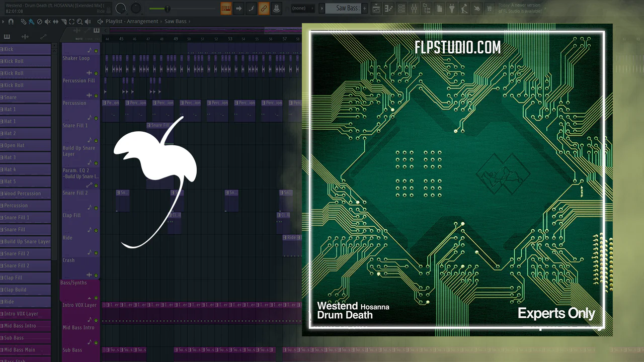Select the playlist select tool
644x362 pixels.
pos(72,22)
